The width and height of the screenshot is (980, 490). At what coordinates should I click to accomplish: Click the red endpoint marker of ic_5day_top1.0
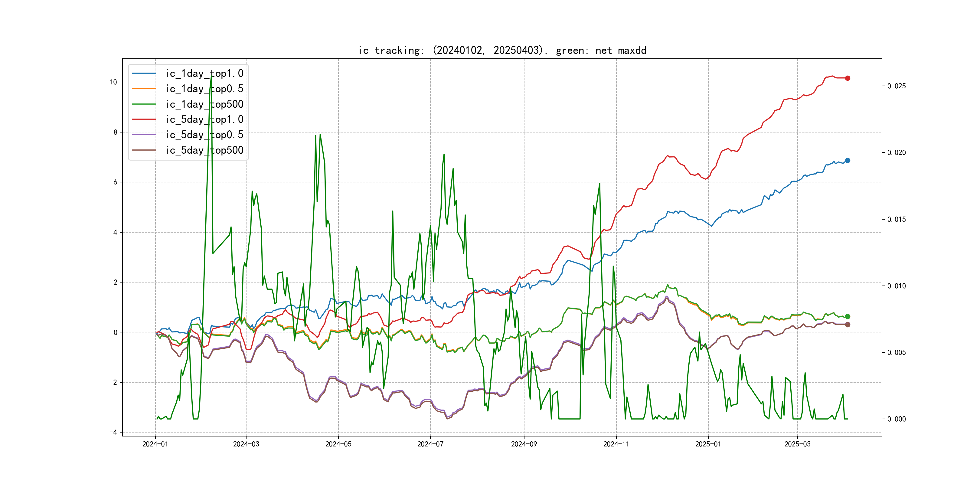tap(847, 78)
